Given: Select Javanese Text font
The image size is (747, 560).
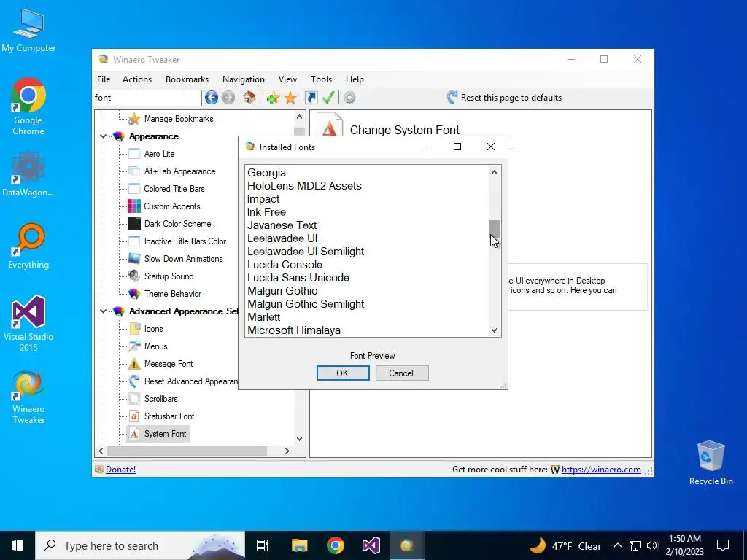Looking at the screenshot, I should (x=367, y=225).
